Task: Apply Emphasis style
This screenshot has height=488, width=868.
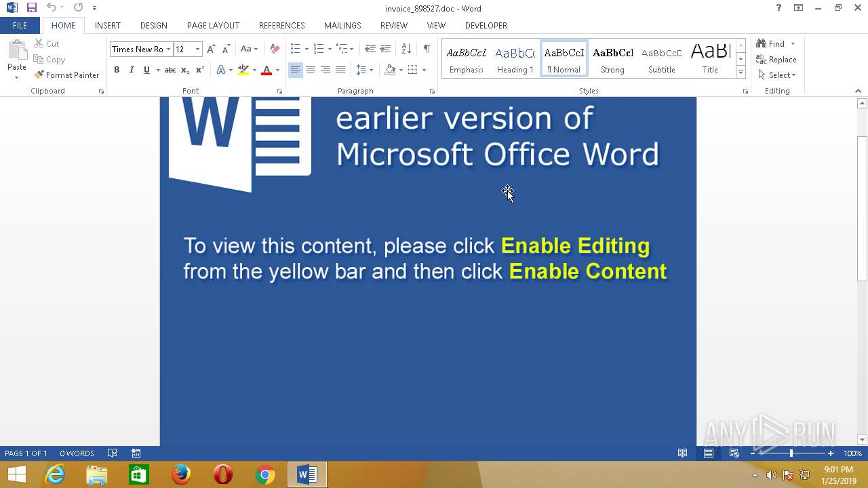Action: pos(467,59)
